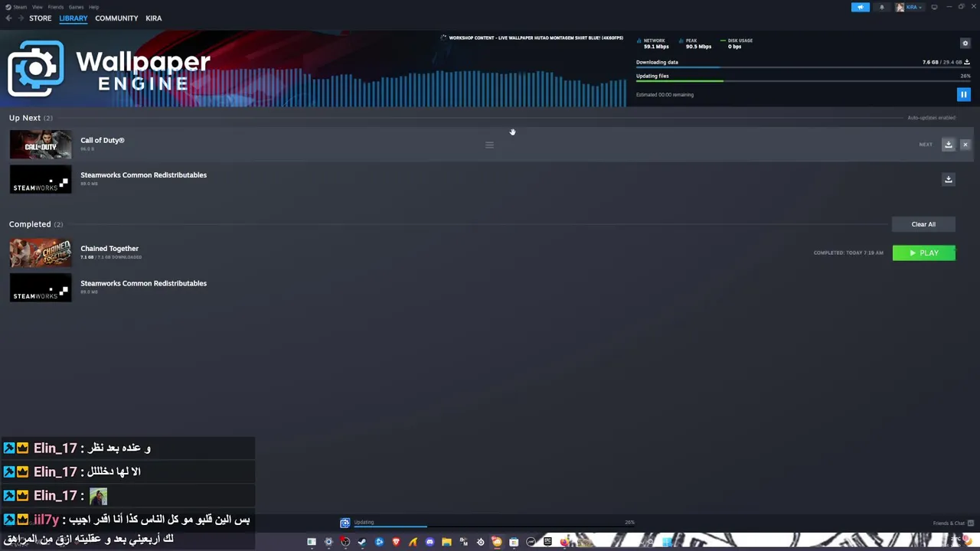
Task: Open the Friends menu
Action: (56, 7)
